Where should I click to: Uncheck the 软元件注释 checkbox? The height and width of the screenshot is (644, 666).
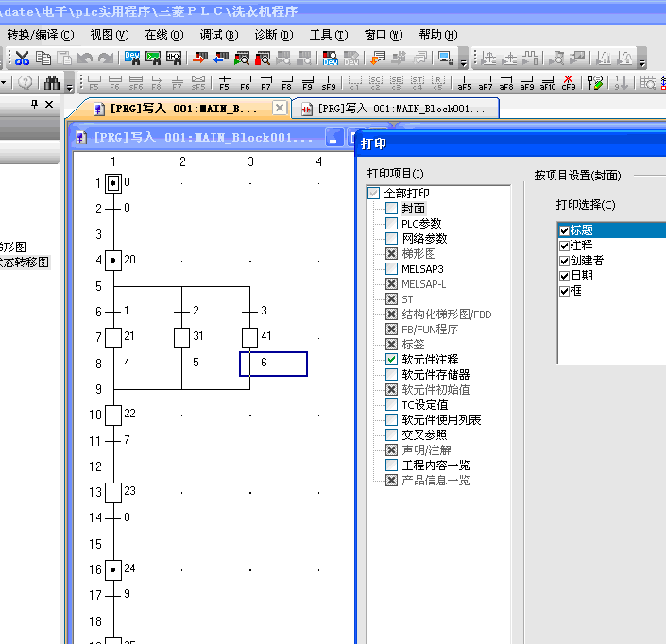(391, 360)
